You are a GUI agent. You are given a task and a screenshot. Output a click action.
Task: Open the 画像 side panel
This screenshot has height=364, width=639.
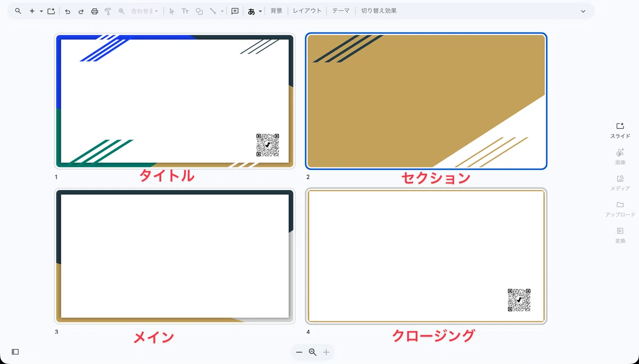click(620, 156)
